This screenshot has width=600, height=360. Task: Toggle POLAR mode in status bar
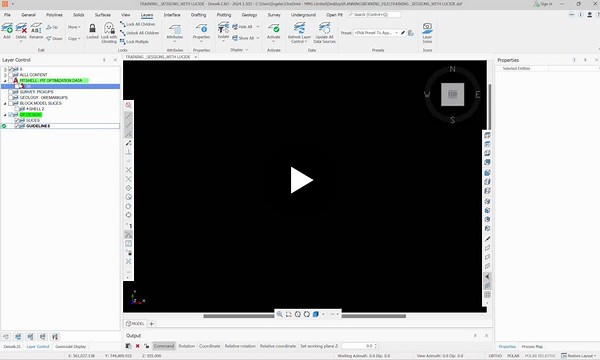coord(513,356)
